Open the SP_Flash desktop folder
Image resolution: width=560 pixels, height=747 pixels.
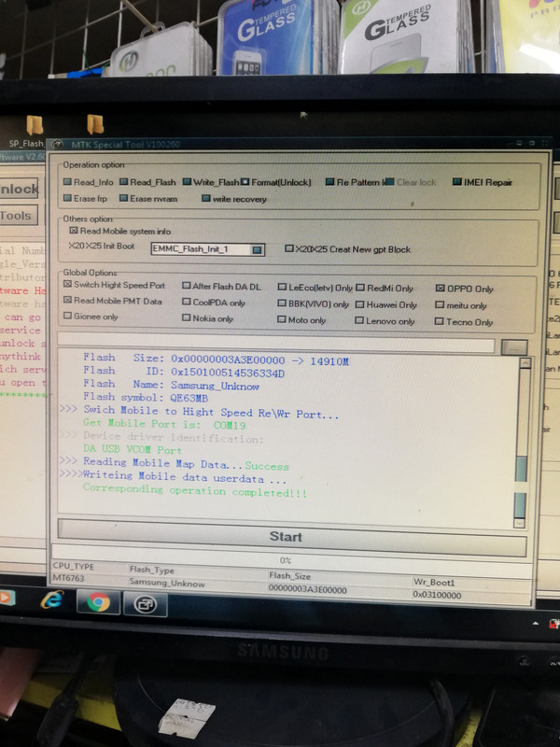coord(34,126)
